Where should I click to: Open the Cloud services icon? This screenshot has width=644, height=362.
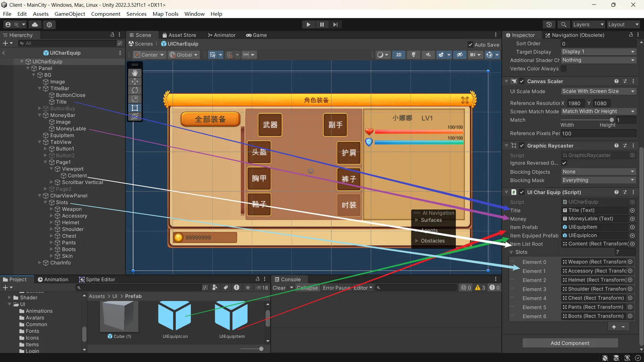35,24
